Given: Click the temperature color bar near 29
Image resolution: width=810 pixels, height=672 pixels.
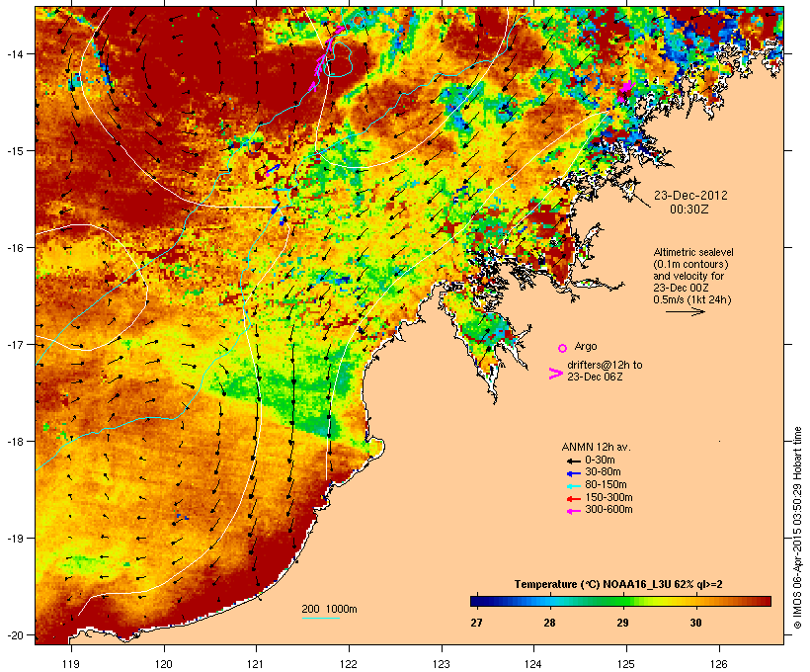Looking at the screenshot, I should 623,601.
